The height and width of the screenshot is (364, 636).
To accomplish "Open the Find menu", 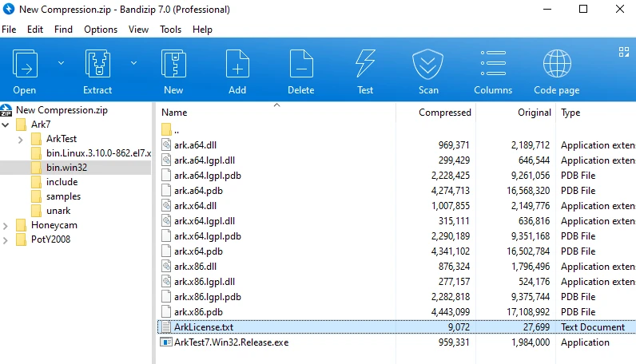I will coord(63,30).
